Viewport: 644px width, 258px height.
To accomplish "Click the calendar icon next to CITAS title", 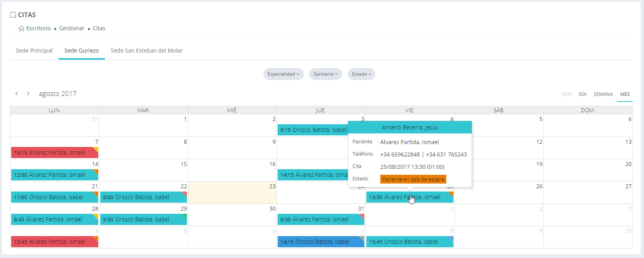I will 13,15.
